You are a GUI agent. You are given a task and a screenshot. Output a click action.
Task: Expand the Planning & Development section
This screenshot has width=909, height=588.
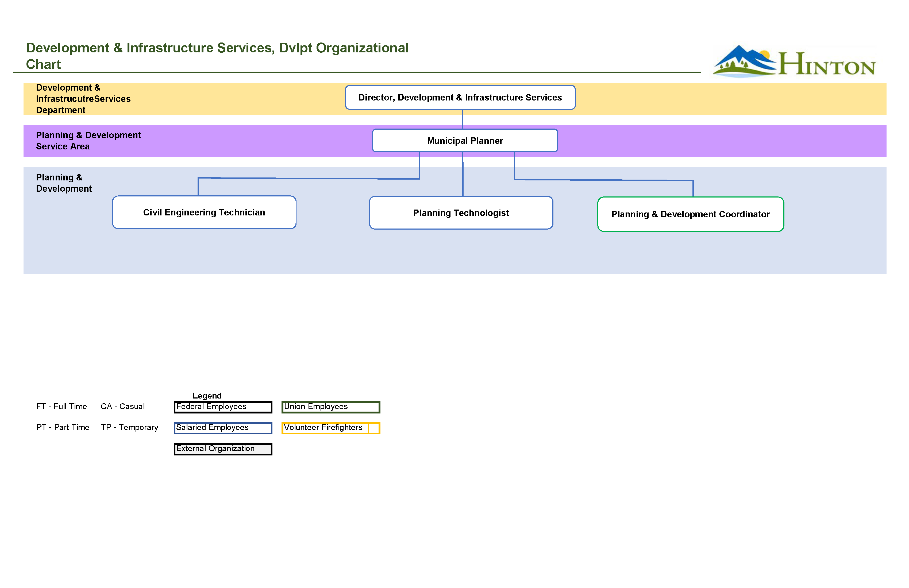[64, 183]
